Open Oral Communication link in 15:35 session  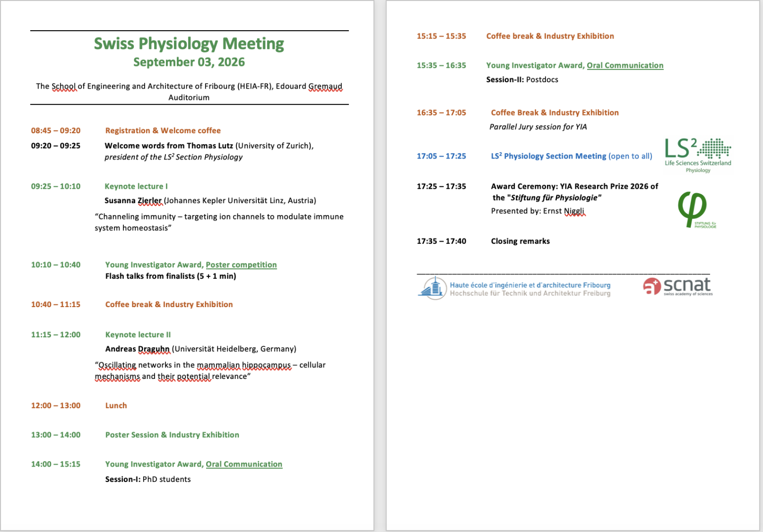click(625, 65)
